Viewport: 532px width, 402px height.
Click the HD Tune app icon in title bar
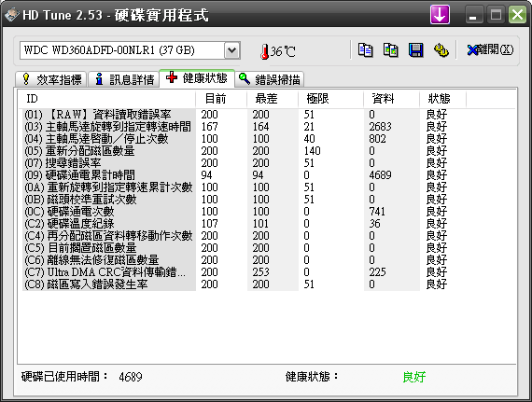[11, 15]
